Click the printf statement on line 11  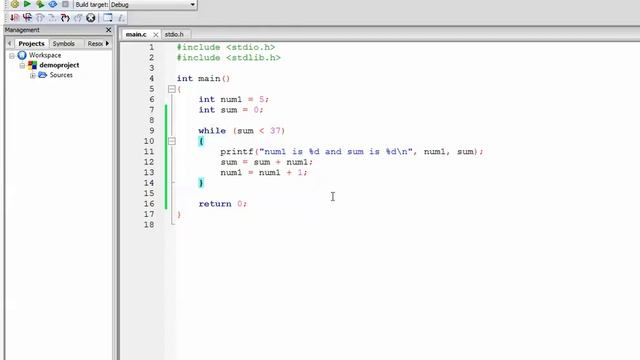[352, 151]
